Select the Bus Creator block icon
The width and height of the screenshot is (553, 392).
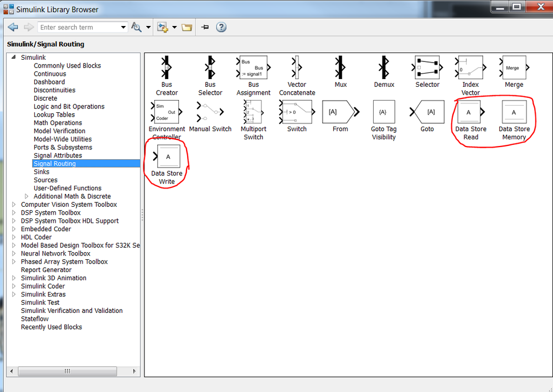coord(167,67)
